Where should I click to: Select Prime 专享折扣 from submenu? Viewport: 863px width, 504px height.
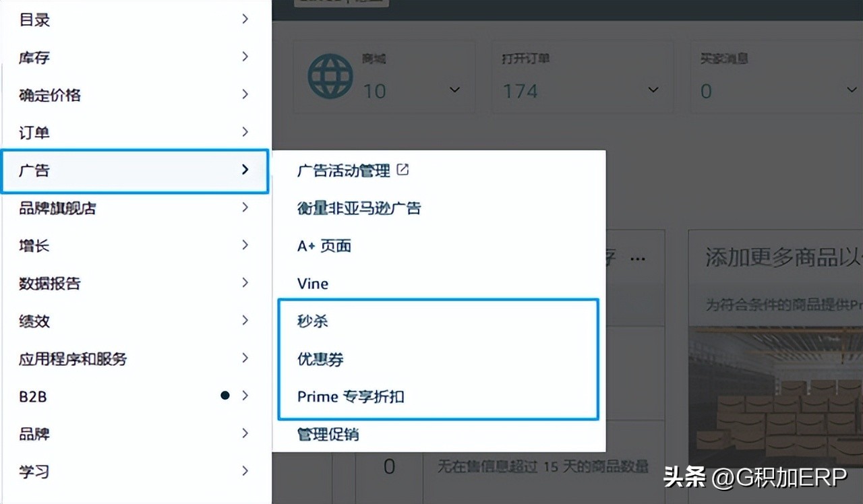click(350, 397)
